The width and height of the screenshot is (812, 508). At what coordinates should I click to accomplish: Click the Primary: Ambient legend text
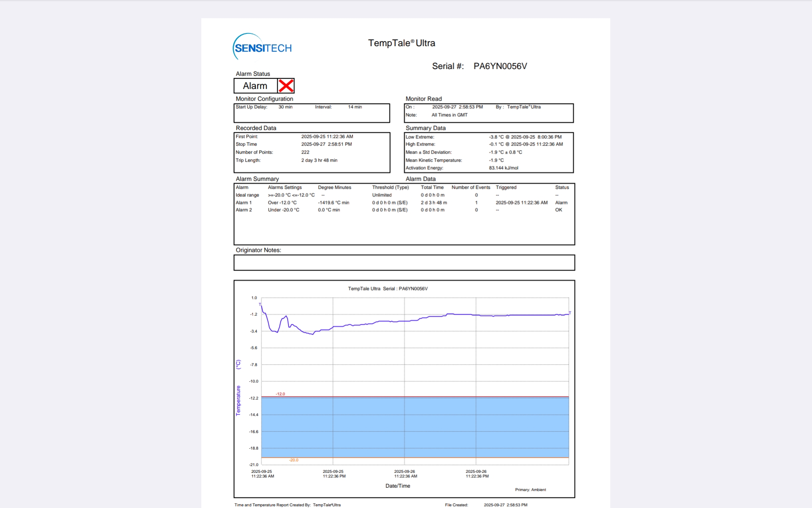tap(530, 490)
